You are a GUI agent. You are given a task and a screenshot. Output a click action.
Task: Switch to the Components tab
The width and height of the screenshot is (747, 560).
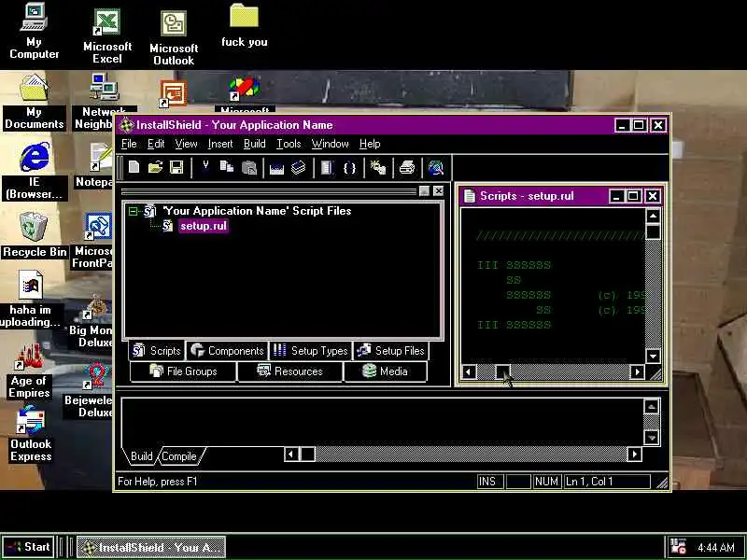pyautogui.click(x=227, y=351)
